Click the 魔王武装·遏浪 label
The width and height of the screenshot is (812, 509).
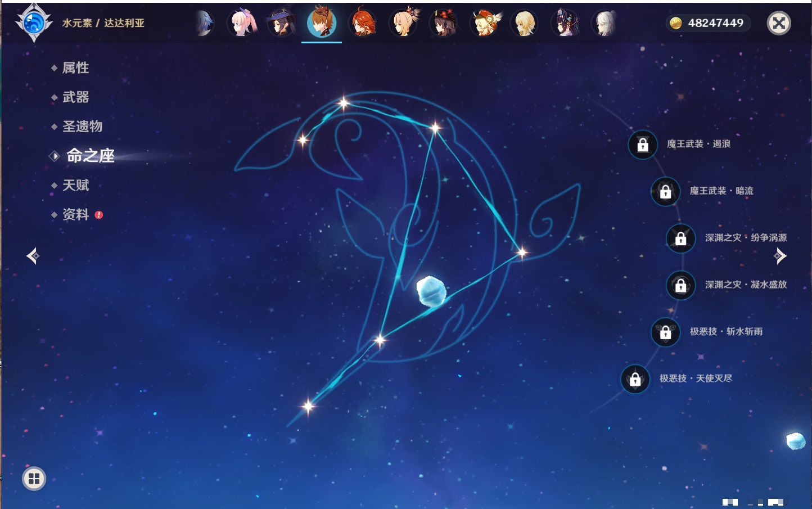[x=698, y=144]
